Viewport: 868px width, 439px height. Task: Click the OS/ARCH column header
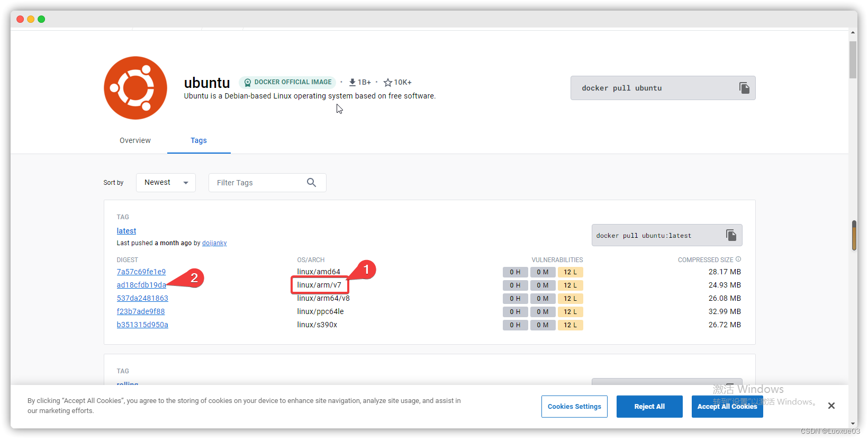click(x=311, y=260)
